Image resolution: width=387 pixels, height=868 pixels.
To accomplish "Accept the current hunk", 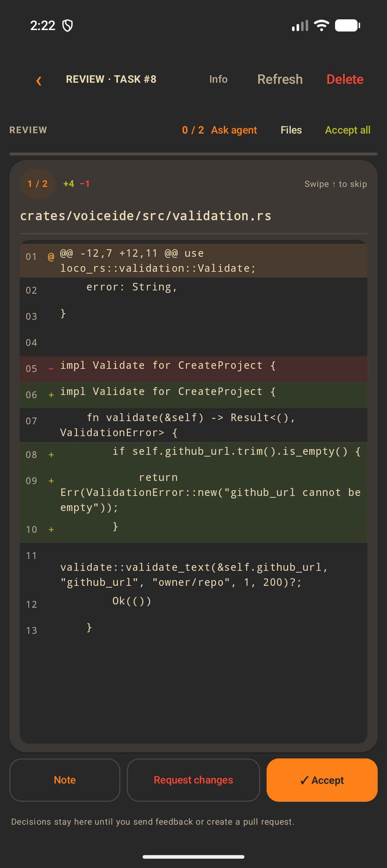I will coord(322,780).
